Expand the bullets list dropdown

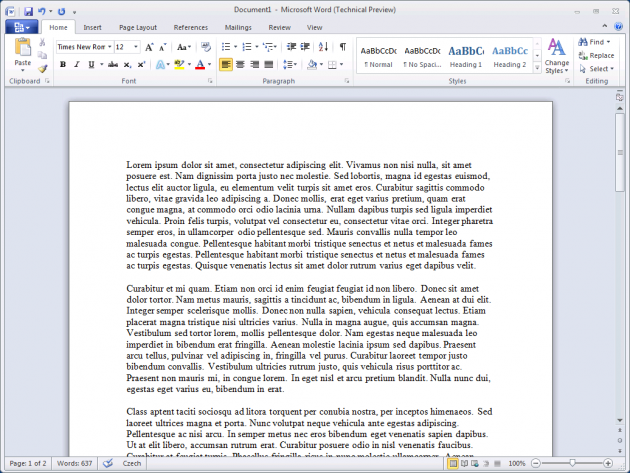pos(235,47)
